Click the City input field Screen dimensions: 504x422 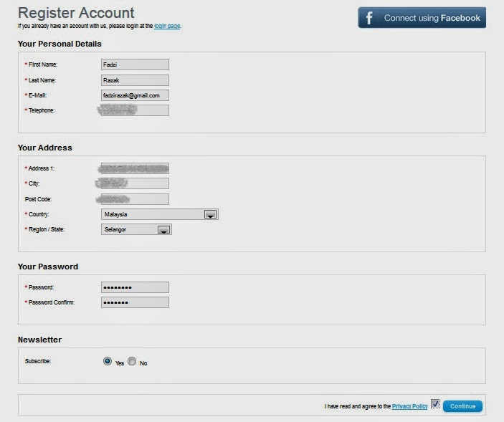[x=135, y=183]
